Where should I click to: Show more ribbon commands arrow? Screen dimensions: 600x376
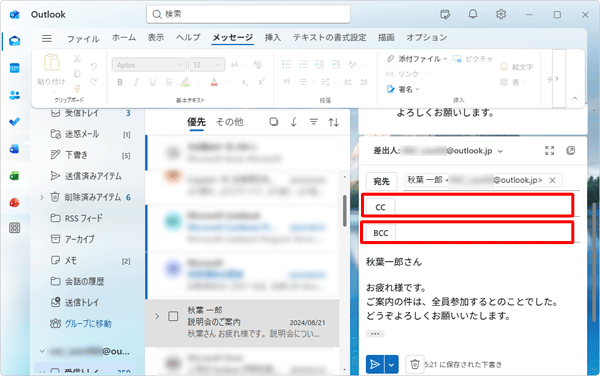coord(558,78)
